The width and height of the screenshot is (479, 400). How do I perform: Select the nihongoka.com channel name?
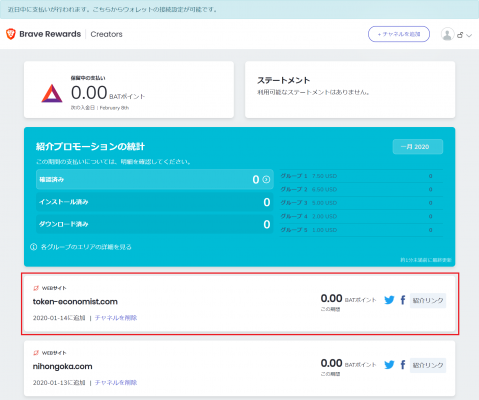coord(62,366)
